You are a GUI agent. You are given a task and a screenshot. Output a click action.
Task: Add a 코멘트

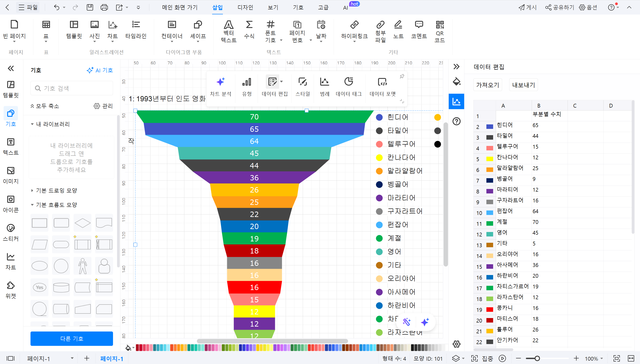(419, 30)
